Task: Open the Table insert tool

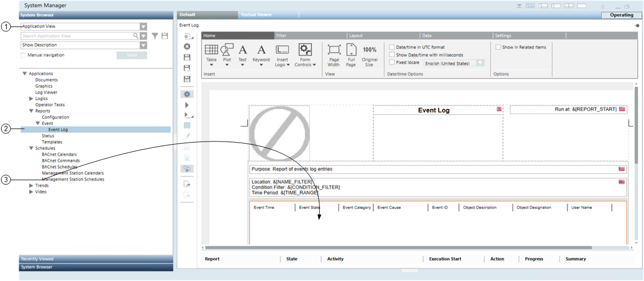Action: pos(211,50)
